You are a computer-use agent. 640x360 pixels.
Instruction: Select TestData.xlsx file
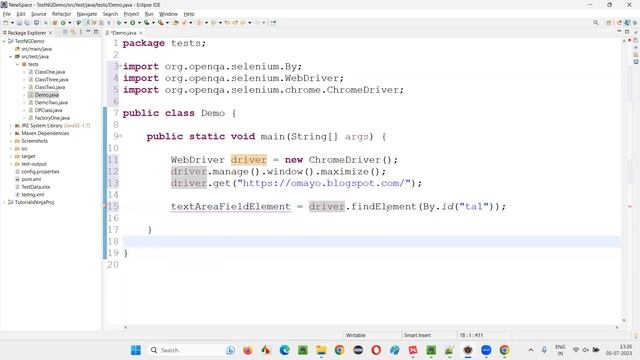pos(36,187)
